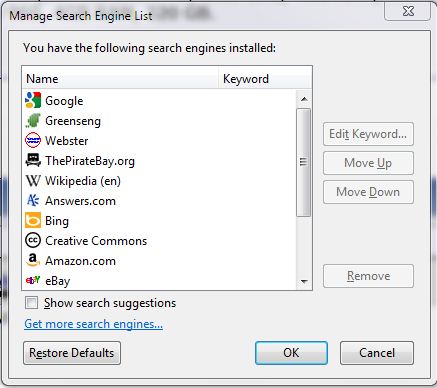This screenshot has width=437, height=388.
Task: Click the Move Down button
Action: (x=368, y=192)
